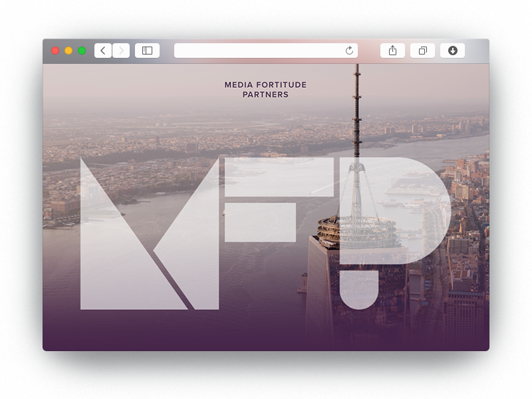Go back with the back arrow button

coord(103,51)
